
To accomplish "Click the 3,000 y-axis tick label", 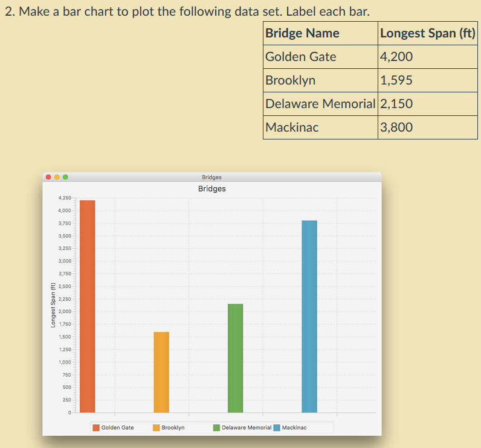I will click(x=65, y=261).
